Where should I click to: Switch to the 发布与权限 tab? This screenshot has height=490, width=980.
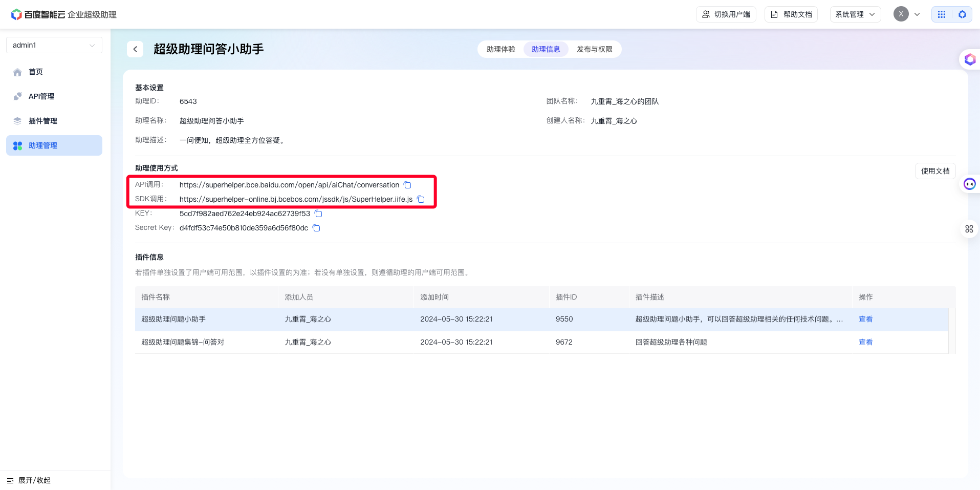pyautogui.click(x=595, y=49)
